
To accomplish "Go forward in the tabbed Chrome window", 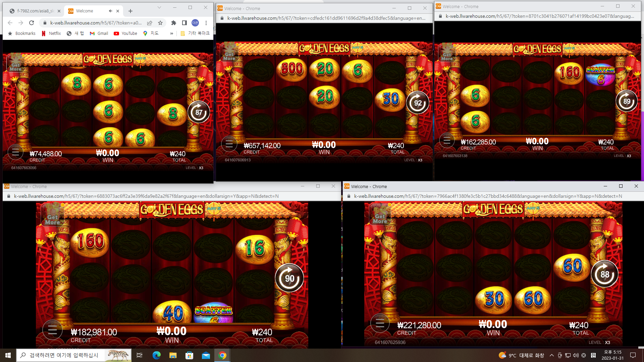I will (21, 23).
